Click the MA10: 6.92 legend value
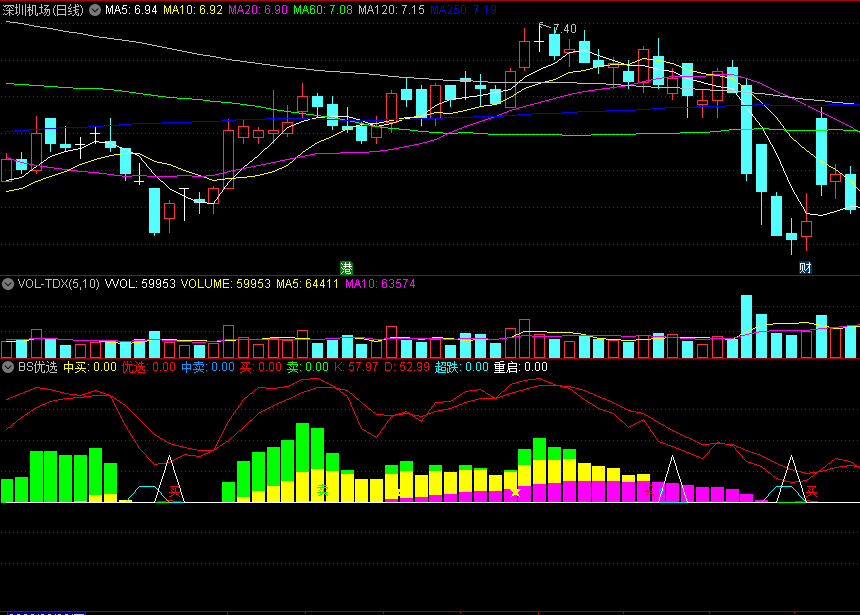Image resolution: width=860 pixels, height=615 pixels. tap(193, 10)
